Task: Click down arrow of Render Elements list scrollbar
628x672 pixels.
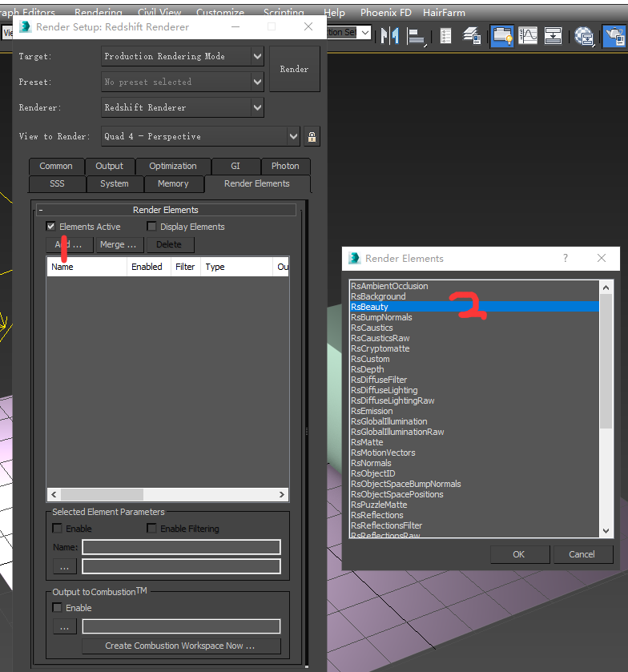Action: [x=606, y=530]
